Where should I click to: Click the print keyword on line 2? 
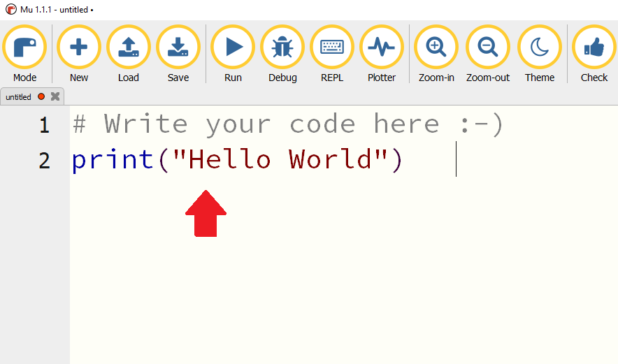tap(113, 160)
